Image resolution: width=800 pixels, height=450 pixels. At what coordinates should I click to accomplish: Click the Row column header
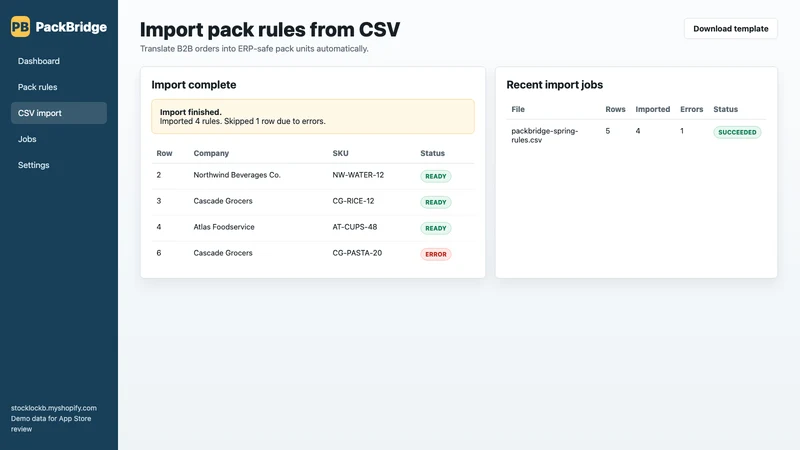coord(164,153)
